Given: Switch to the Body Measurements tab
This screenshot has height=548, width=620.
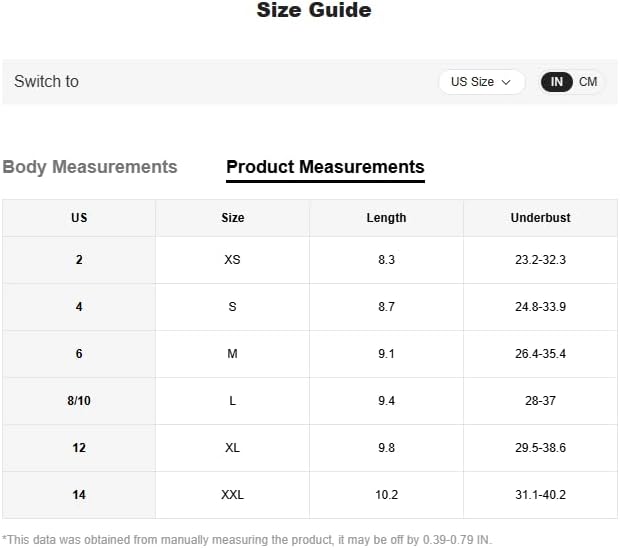Looking at the screenshot, I should point(90,166).
